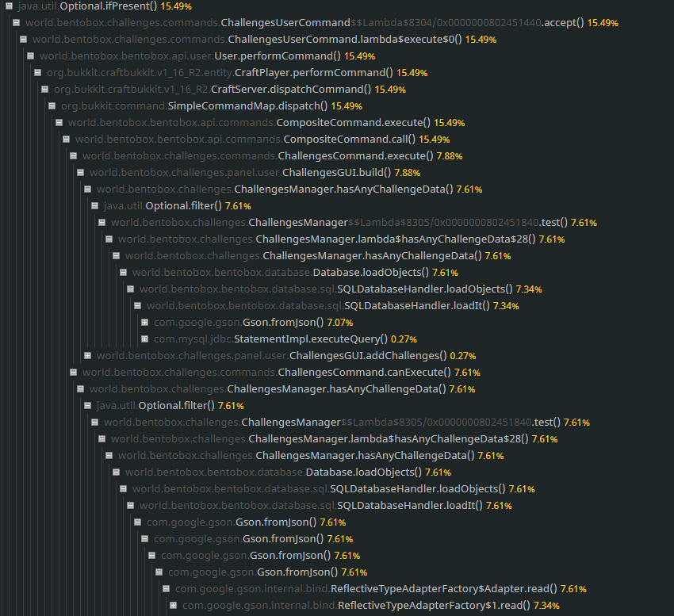Select the CompositeCommand.execute() row
Viewport: 674px width, 616px height.
coord(262,122)
